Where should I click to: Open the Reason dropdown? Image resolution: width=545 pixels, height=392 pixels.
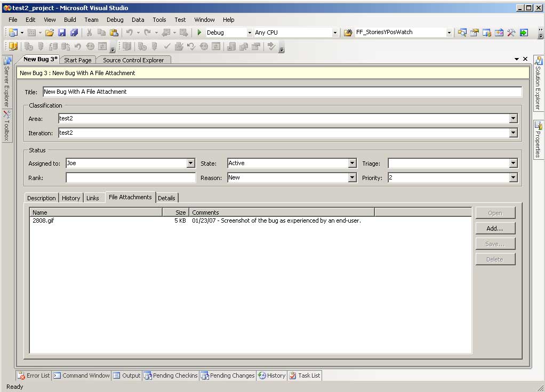tap(352, 178)
